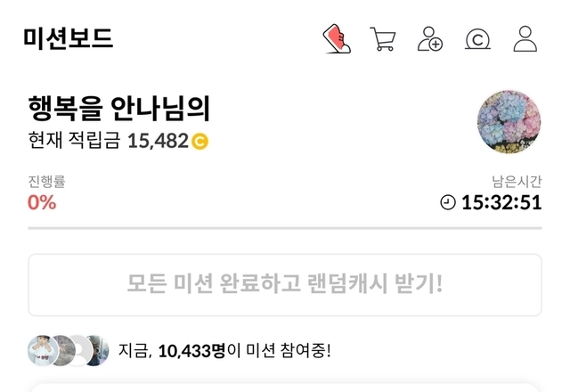Open my profile icon
The image size is (570, 392).
525,38
